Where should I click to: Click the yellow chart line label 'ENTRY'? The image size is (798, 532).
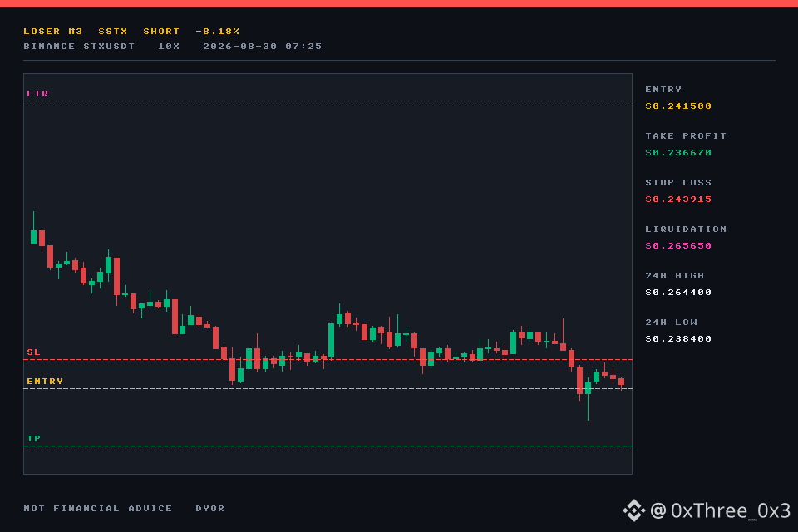(x=45, y=382)
